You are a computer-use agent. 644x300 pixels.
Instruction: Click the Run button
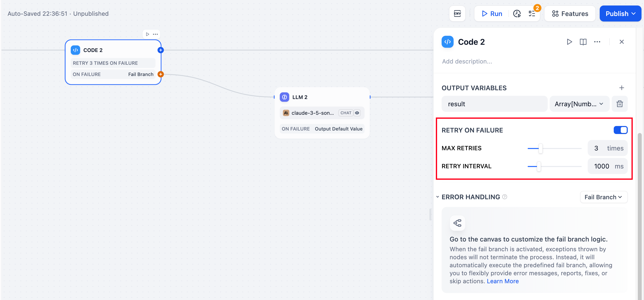(492, 13)
